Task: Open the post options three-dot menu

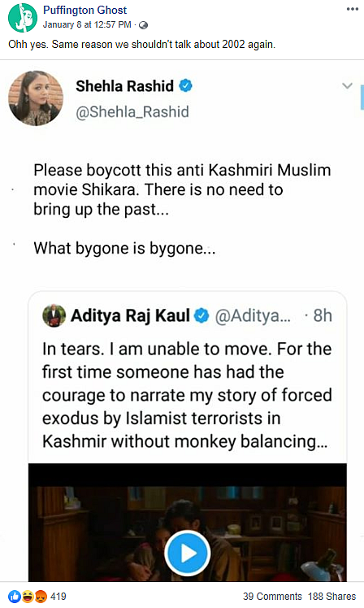Action: [x=352, y=9]
